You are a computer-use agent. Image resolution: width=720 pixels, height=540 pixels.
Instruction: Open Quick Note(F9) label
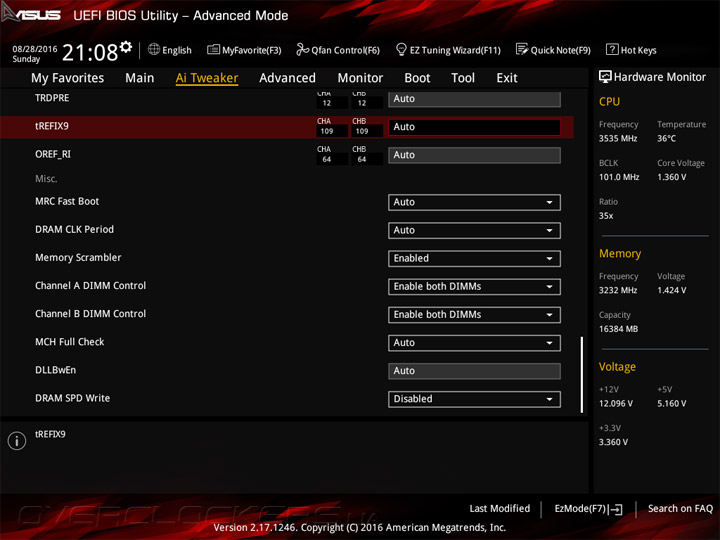coord(561,50)
